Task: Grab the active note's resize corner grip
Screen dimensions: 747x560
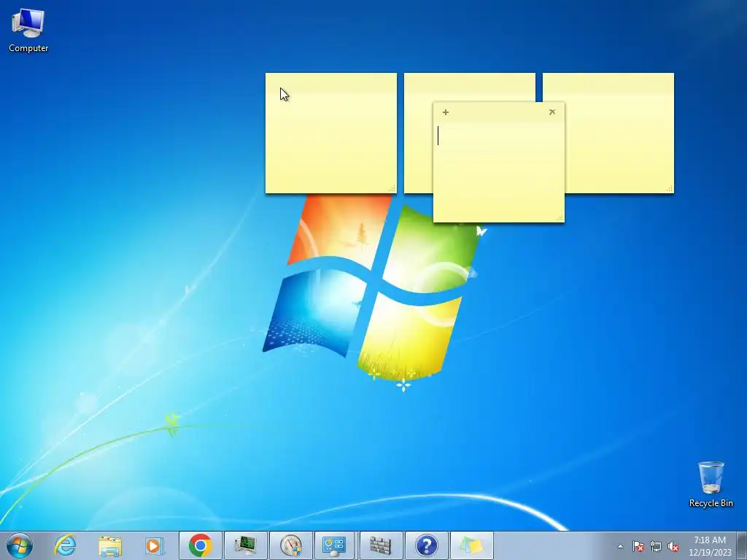Action: pos(560,217)
